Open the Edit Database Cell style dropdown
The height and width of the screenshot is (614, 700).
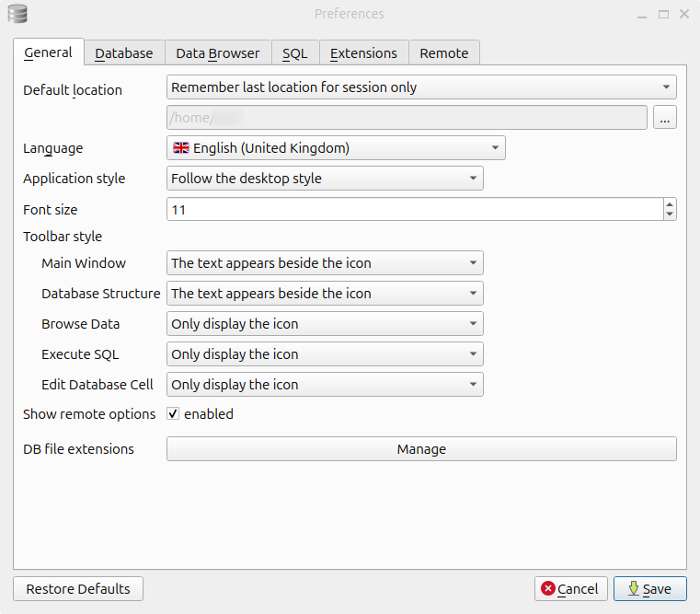click(x=325, y=385)
